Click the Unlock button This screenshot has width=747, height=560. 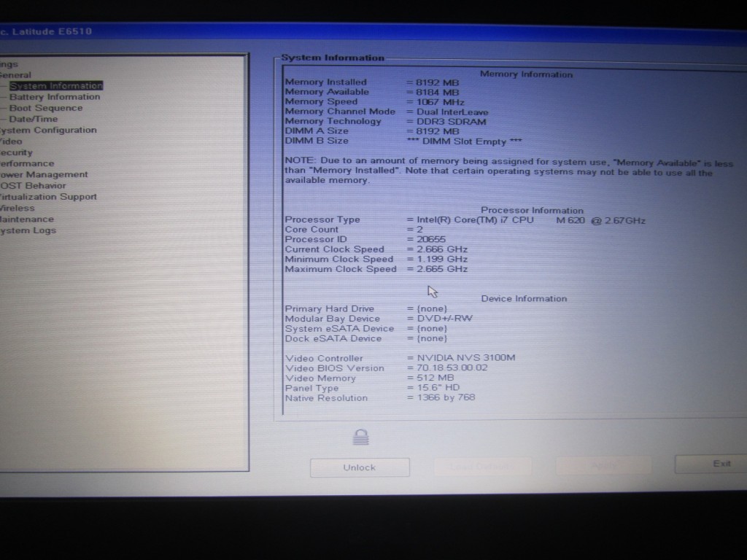(360, 467)
